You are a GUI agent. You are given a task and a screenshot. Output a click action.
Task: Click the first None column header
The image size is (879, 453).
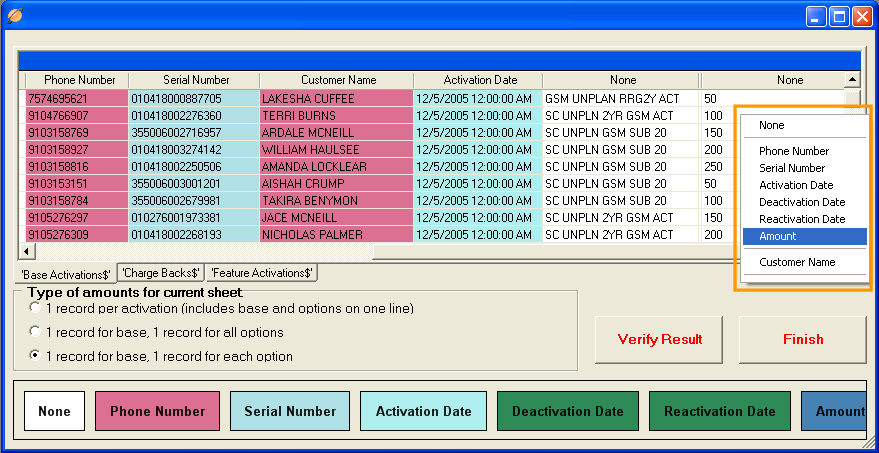621,80
